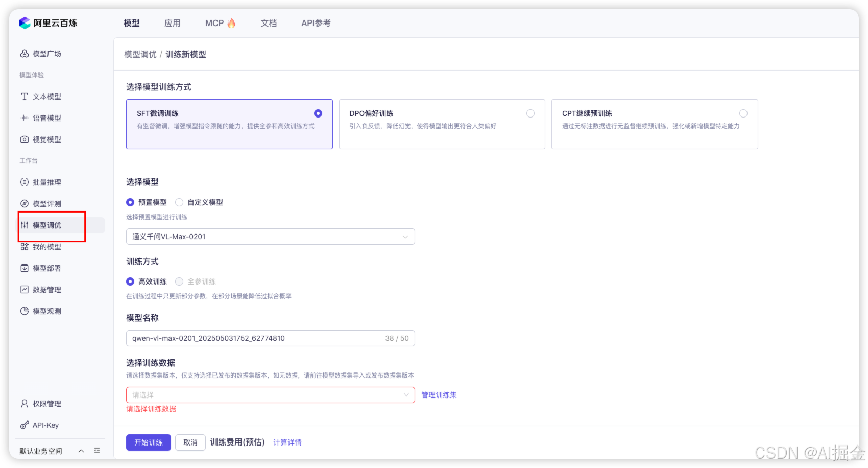Choose the 预置模型 radio option
The image size is (868, 468).
(130, 202)
